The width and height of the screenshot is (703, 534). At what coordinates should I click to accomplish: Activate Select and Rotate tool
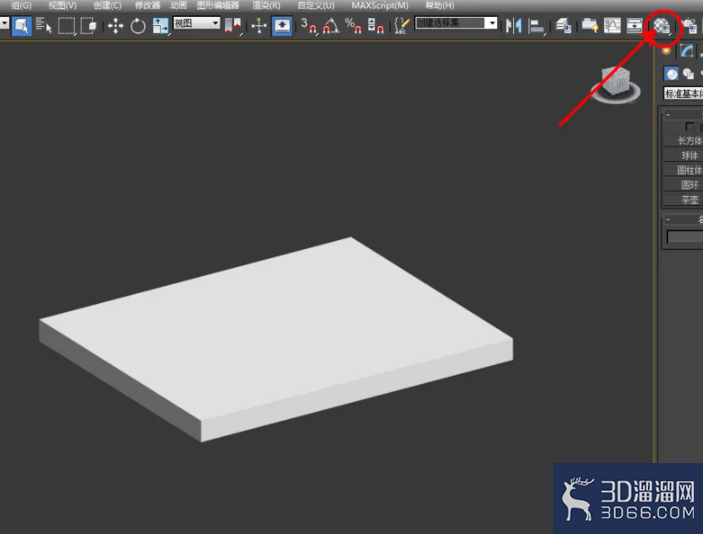[x=138, y=26]
